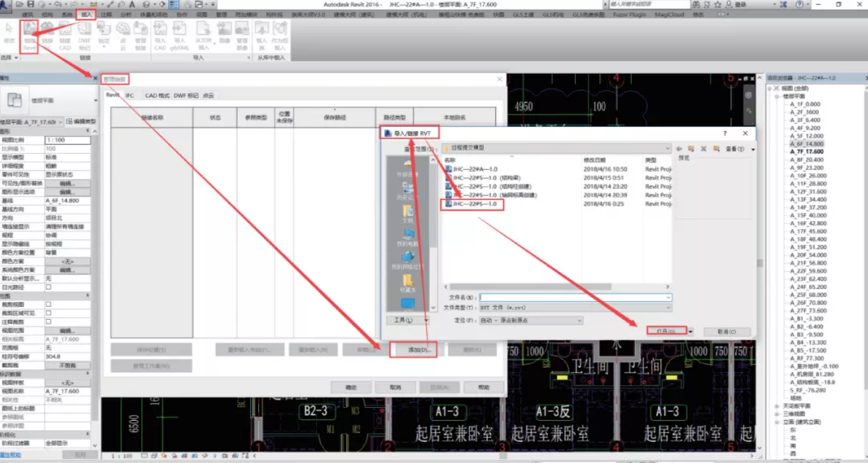Select the My Computer shortcut in places sidebar
The width and height of the screenshot is (868, 463).
click(408, 238)
